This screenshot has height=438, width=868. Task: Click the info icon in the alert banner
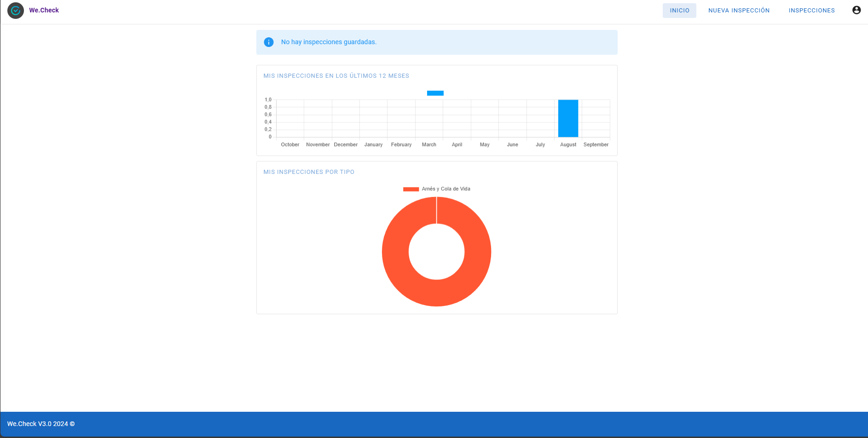pos(269,42)
